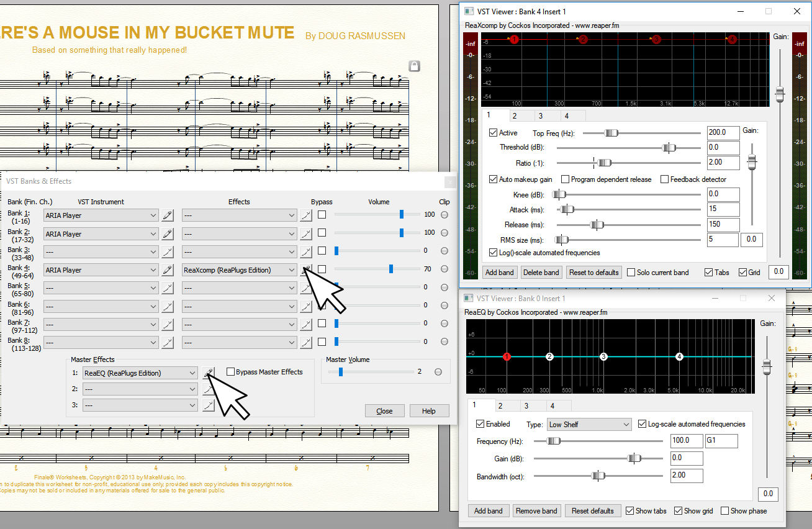Check the Show phase option in ReaEQ
The width and height of the screenshot is (812, 529).
pos(725,511)
